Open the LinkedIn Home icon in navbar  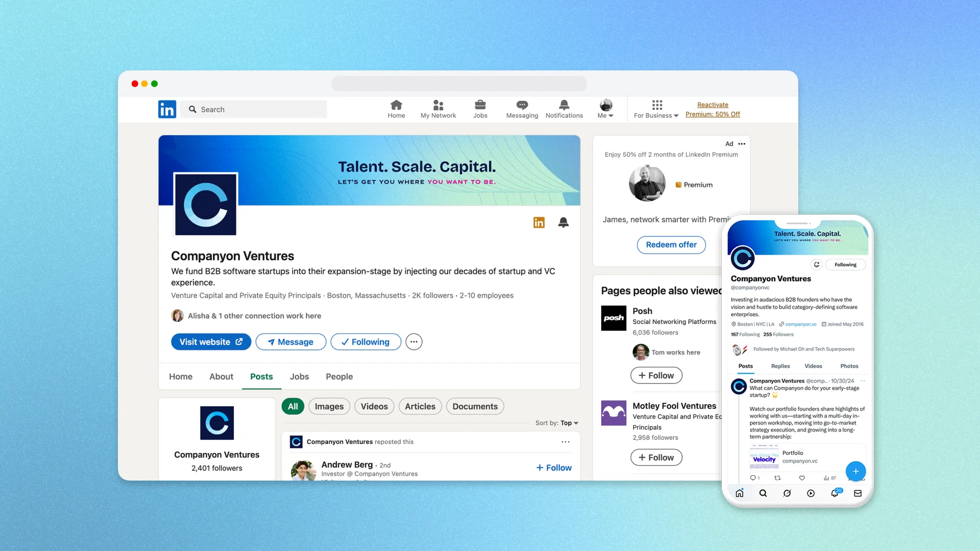click(396, 109)
